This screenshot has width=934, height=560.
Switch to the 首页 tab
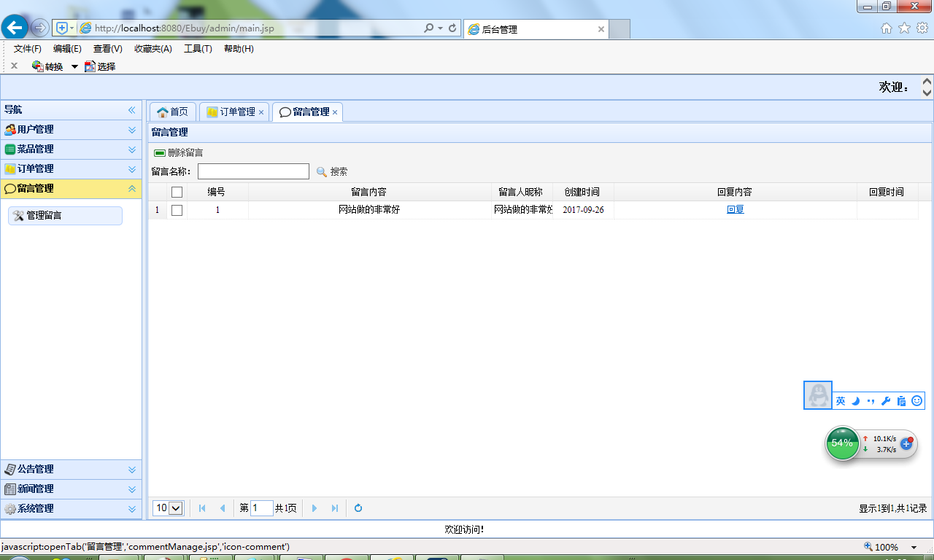tap(173, 112)
